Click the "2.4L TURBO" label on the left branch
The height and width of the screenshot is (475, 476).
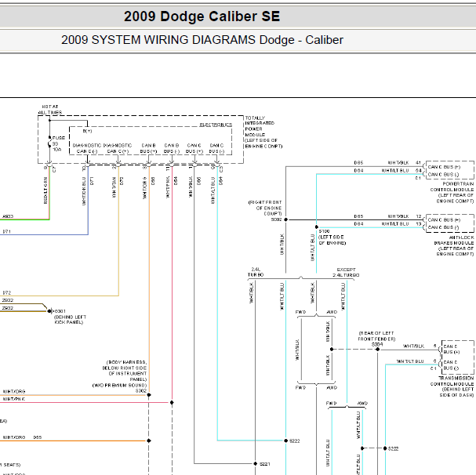(256, 272)
